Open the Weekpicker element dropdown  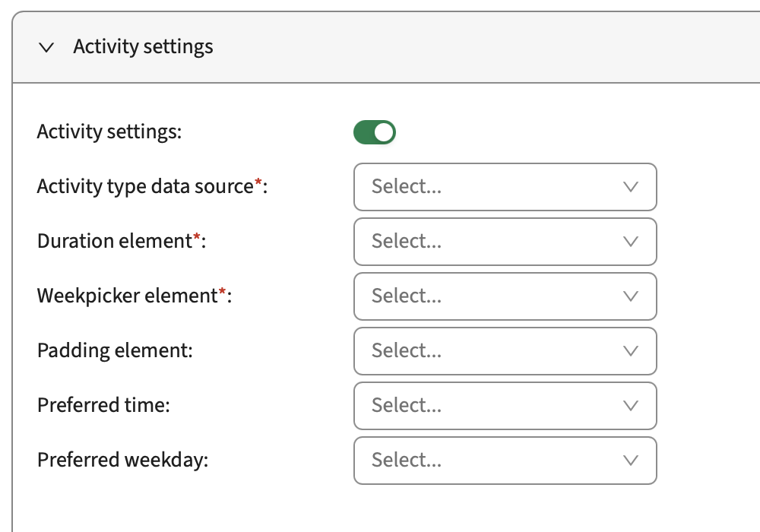[x=494, y=296]
